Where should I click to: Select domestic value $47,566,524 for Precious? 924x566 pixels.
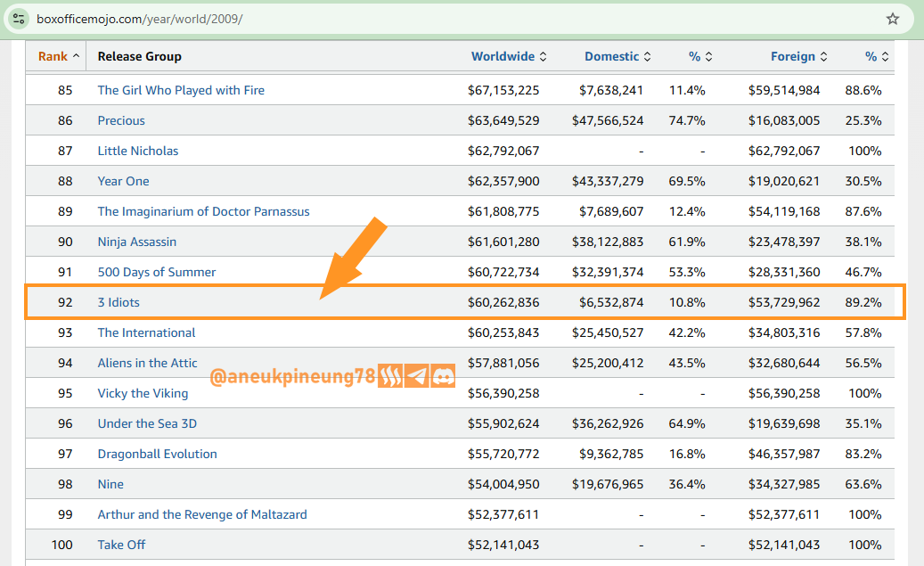pos(608,120)
